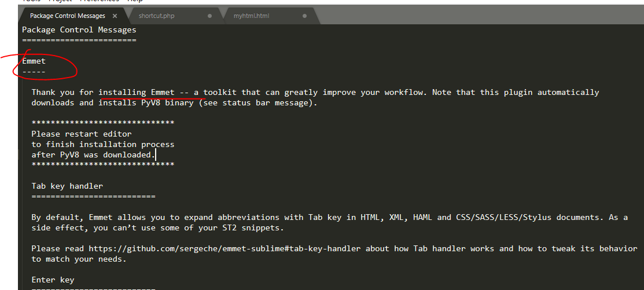Click the asterisk row below 'after PyV8 was downloaded.'

pos(102,165)
